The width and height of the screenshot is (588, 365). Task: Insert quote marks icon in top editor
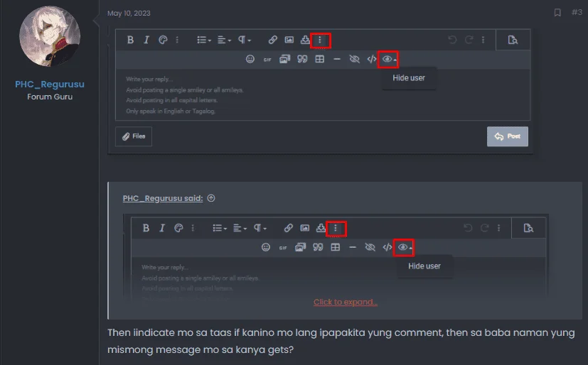[x=302, y=59]
